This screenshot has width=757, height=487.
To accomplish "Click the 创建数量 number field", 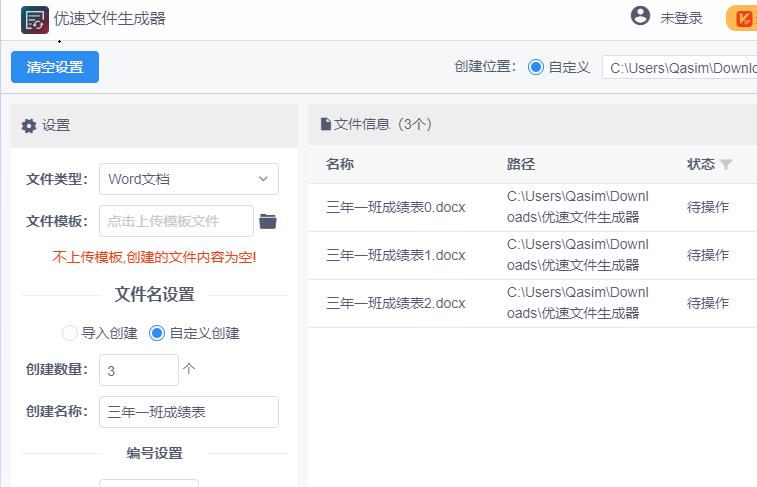I will pyautogui.click(x=138, y=370).
